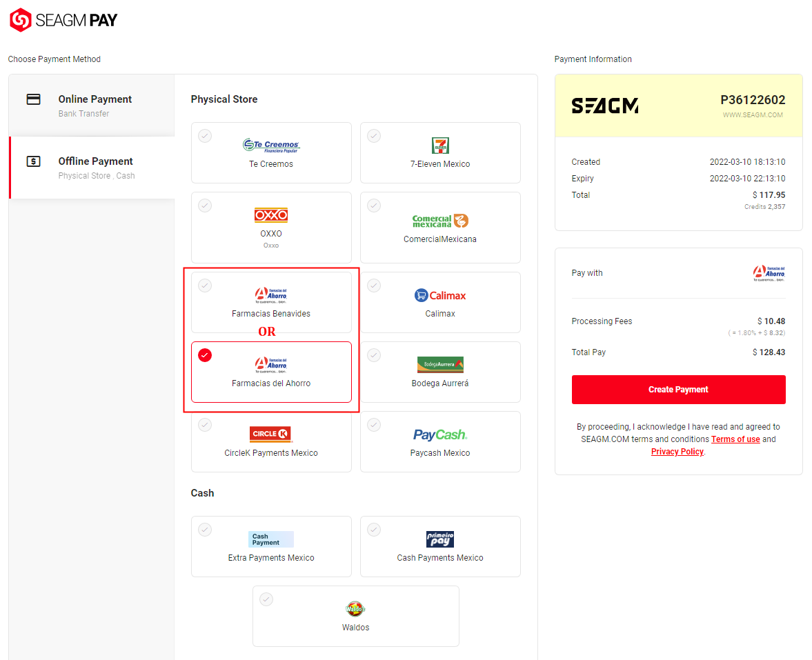Image resolution: width=812 pixels, height=660 pixels.
Task: Click the SEAGM Pay logo
Action: tap(63, 20)
